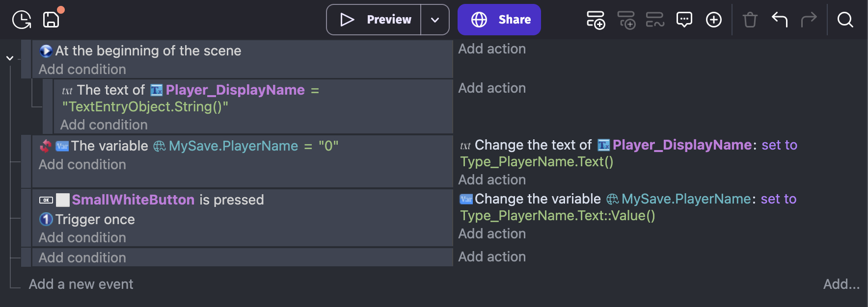Click the add new event toolbar icon
The width and height of the screenshot is (868, 307).
pyautogui.click(x=596, y=20)
